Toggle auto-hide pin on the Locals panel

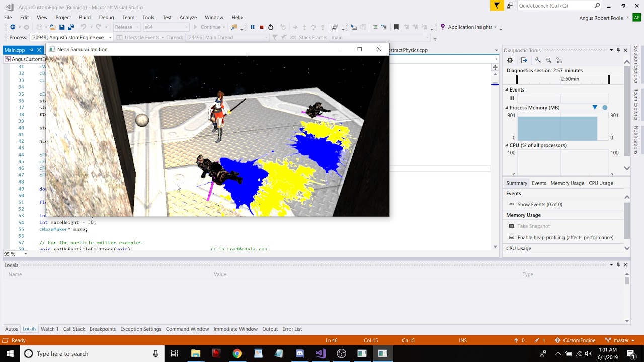point(618,265)
